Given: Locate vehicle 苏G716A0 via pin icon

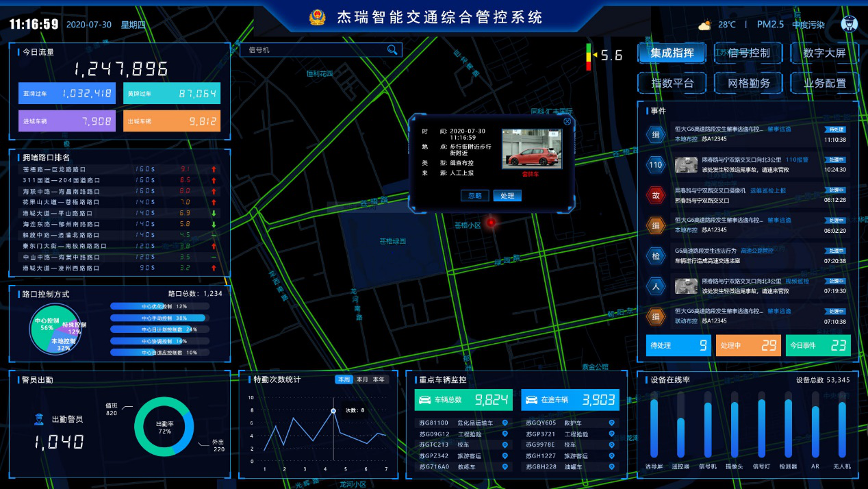Looking at the screenshot, I should [x=505, y=466].
